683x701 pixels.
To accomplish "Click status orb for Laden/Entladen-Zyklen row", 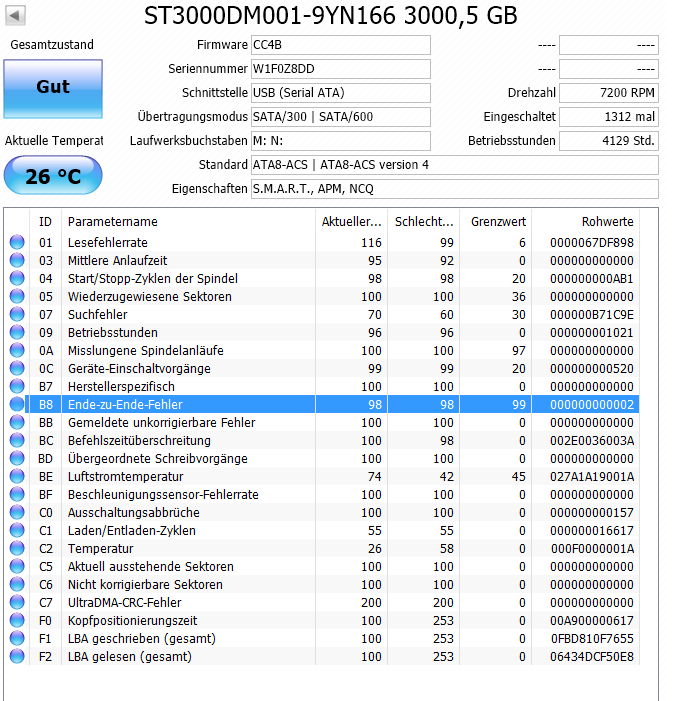I will click(x=17, y=530).
